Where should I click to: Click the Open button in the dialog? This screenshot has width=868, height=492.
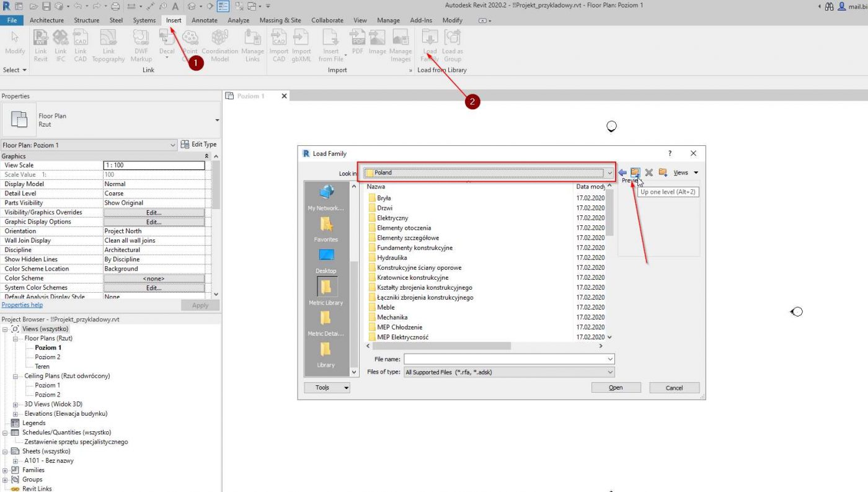point(616,387)
